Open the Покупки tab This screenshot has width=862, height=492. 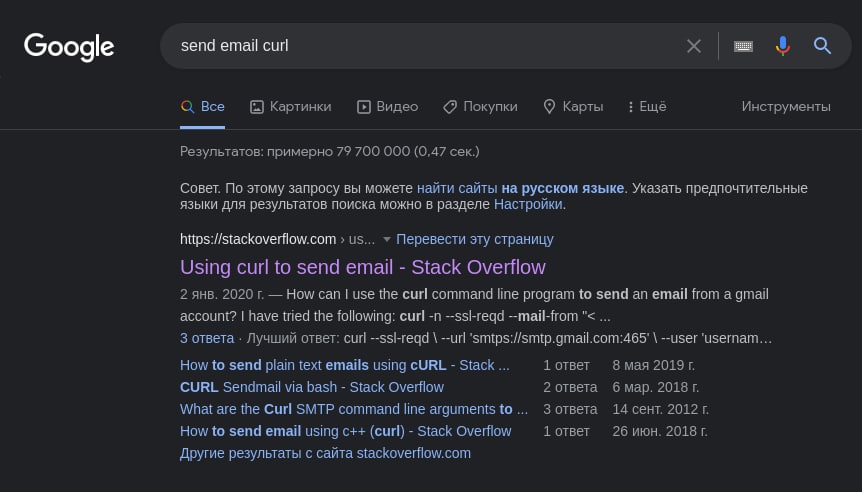[480, 107]
